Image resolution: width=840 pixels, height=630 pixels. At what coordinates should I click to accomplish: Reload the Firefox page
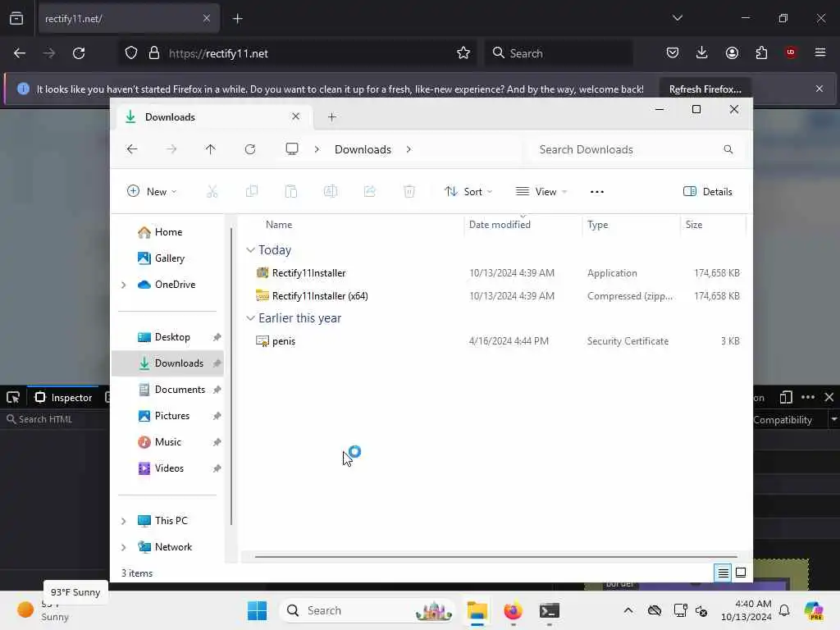[x=79, y=53]
